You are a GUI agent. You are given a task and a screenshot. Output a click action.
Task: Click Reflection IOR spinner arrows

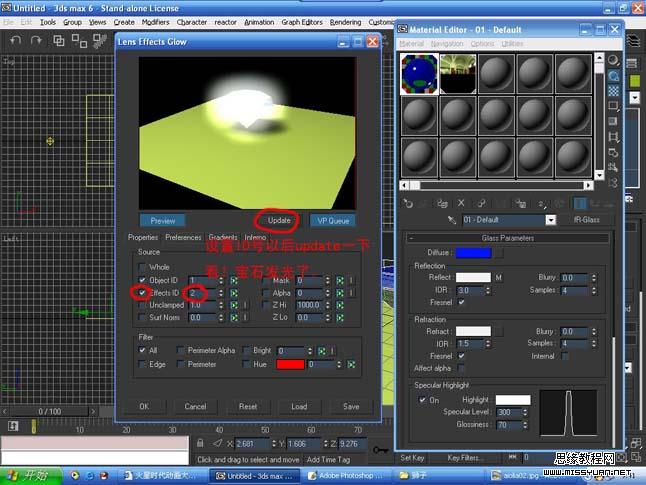pyautogui.click(x=488, y=291)
